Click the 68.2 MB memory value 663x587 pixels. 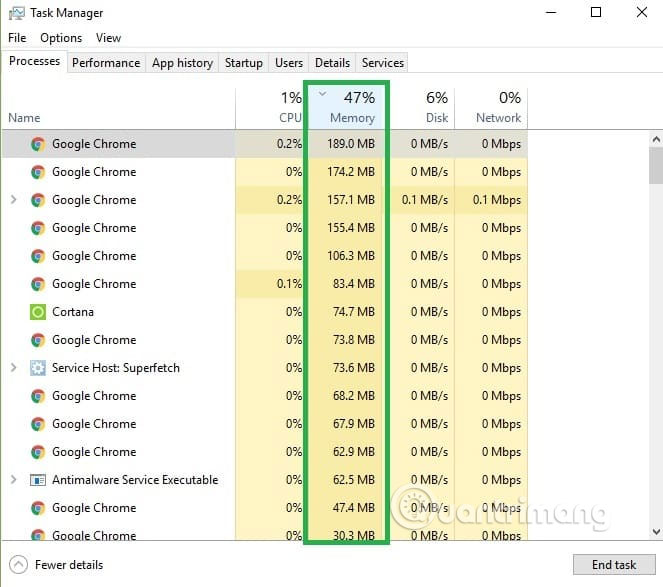click(354, 396)
